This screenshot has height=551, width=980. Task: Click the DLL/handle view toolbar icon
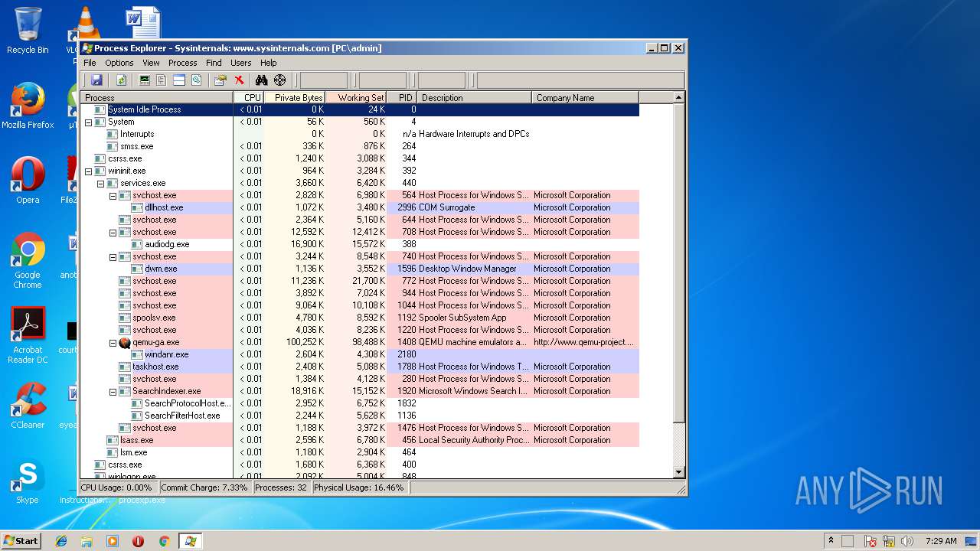(x=197, y=80)
